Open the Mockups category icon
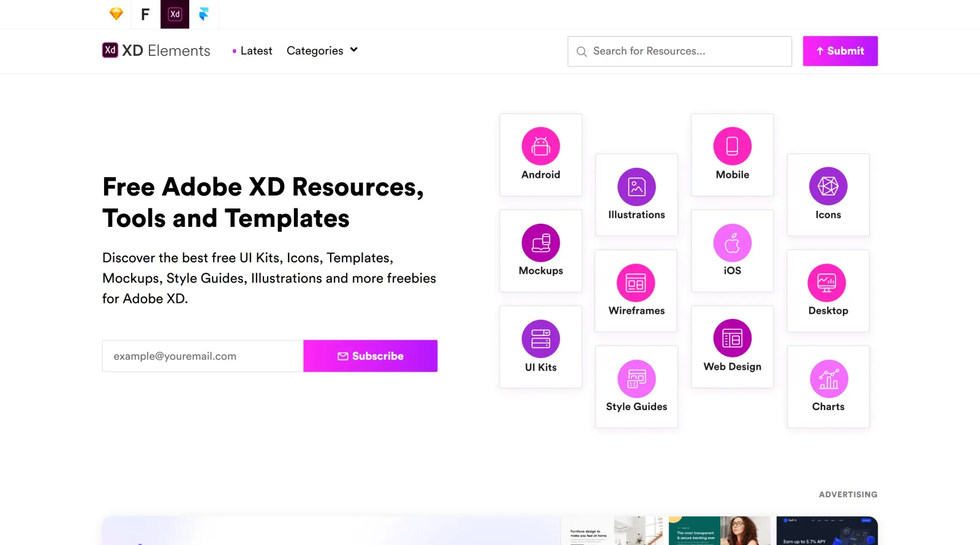The height and width of the screenshot is (545, 980). pyautogui.click(x=541, y=243)
